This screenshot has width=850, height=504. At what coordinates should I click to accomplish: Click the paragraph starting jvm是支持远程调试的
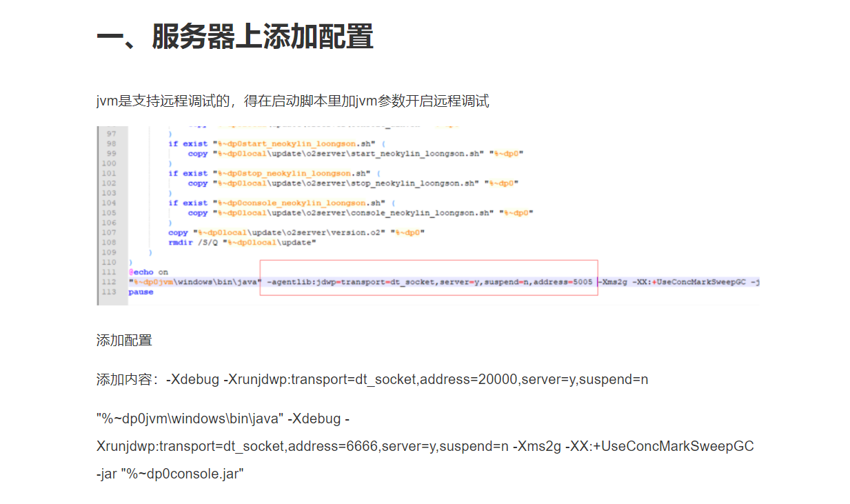coord(293,101)
